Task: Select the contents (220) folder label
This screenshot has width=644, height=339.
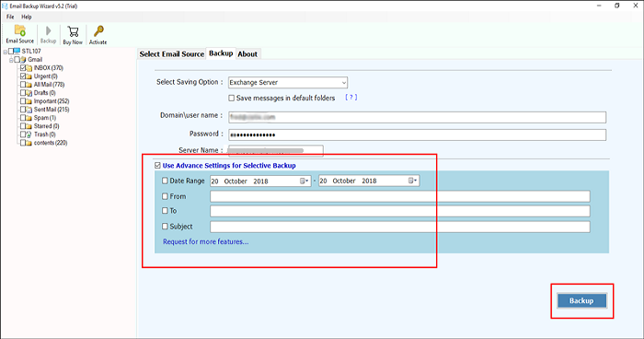Action: [51, 143]
